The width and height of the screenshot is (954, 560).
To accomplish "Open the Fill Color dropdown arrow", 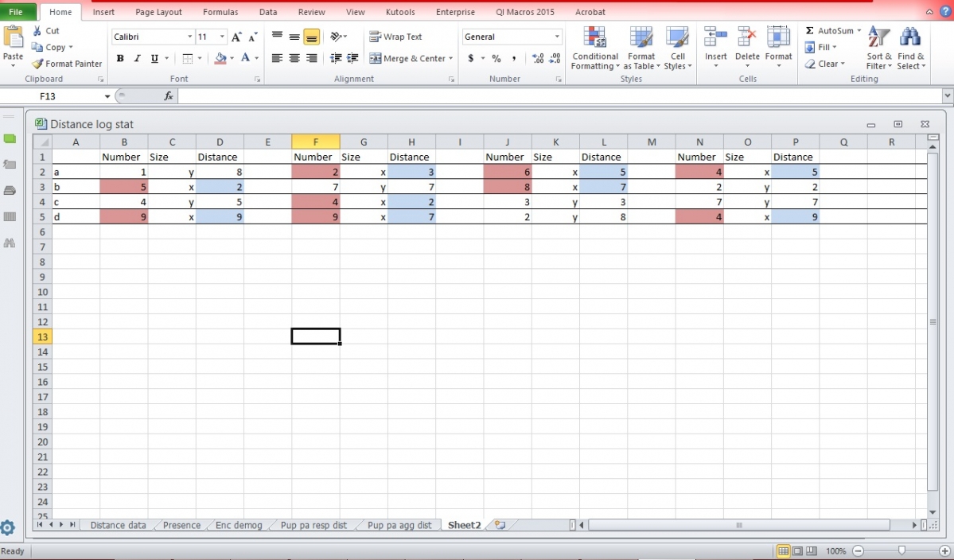I will [x=231, y=58].
